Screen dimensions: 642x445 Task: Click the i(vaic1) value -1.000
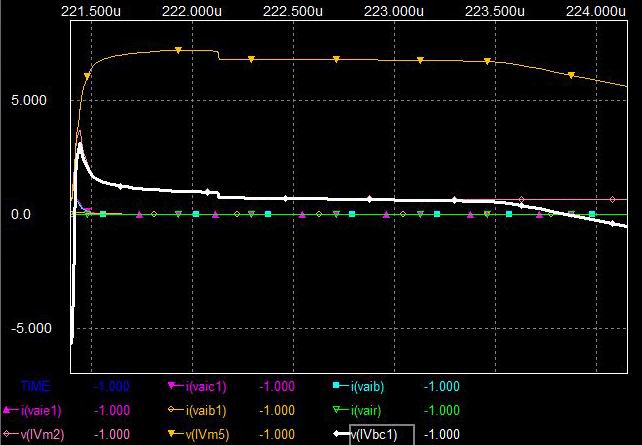pyautogui.click(x=277, y=386)
